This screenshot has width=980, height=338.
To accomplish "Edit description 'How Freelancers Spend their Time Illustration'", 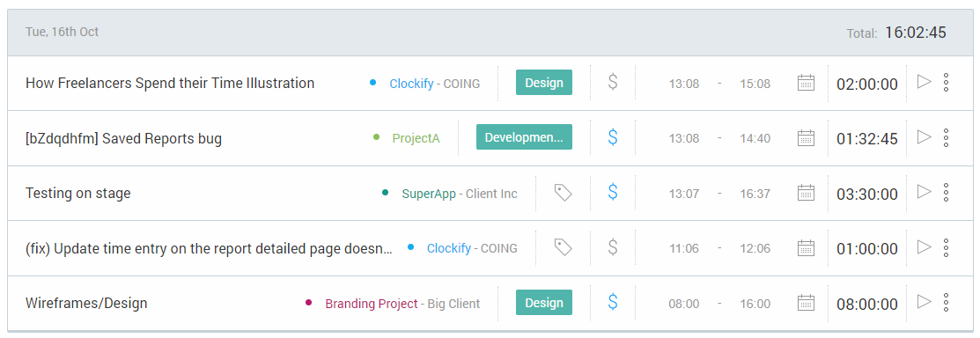I will tap(170, 83).
